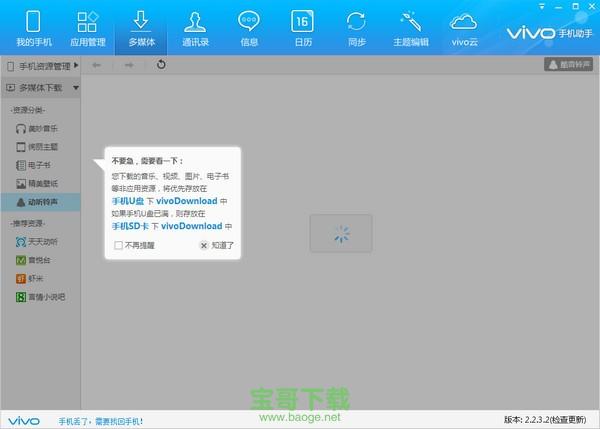Select the 精美壁纸 wallpaper category

tap(37, 184)
